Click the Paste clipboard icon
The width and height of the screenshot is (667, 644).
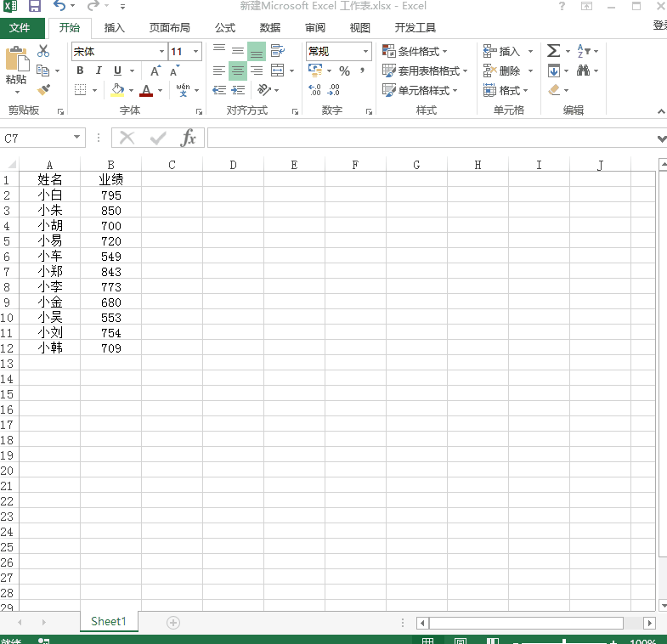[x=17, y=59]
